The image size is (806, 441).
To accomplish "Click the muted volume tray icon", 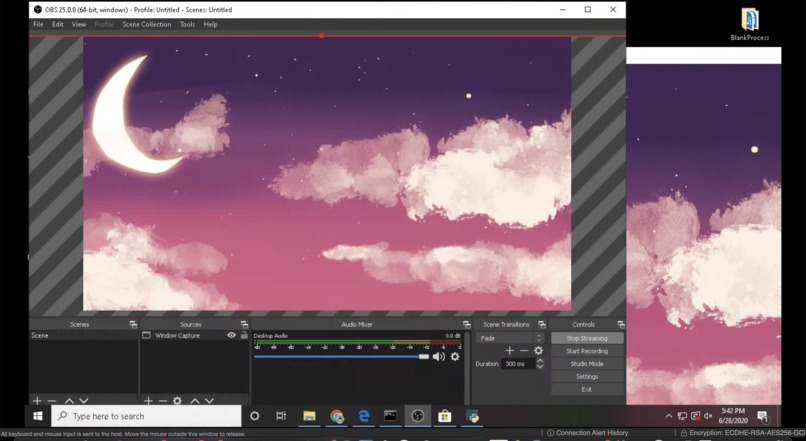I will [708, 416].
